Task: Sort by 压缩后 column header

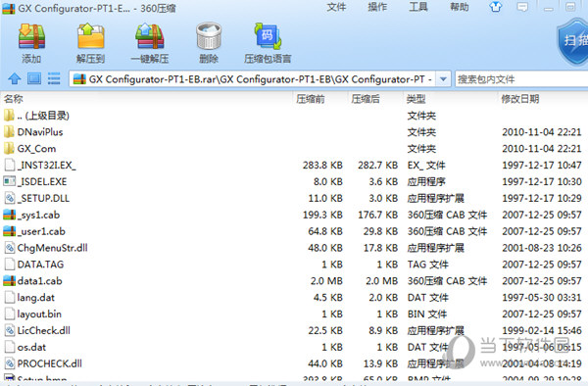Action: point(366,99)
